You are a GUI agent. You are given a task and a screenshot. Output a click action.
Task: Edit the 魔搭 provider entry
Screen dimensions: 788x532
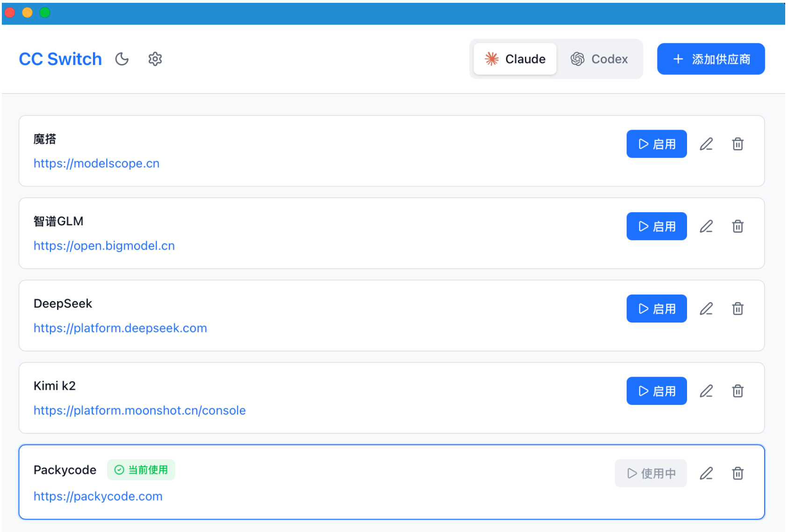click(706, 144)
